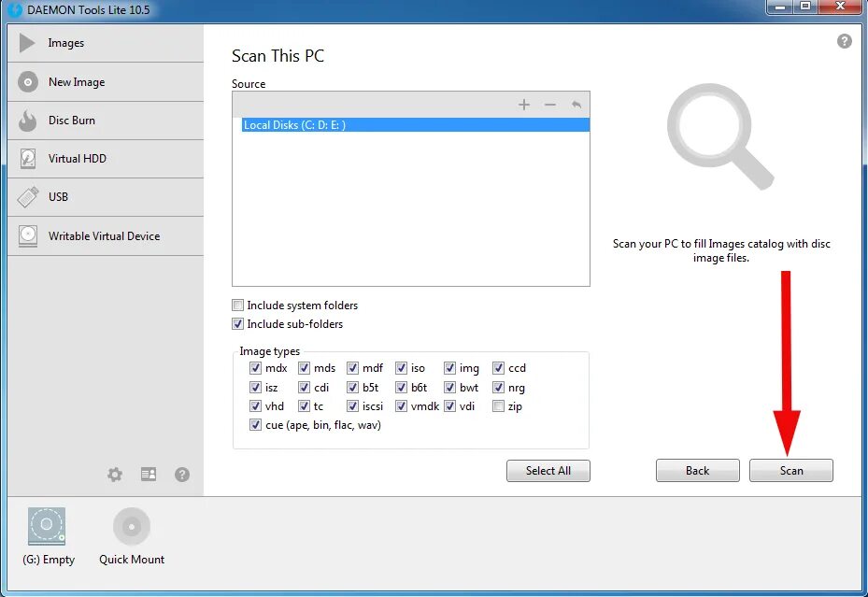
Task: Toggle the vhd image type checkbox
Action: [x=255, y=406]
